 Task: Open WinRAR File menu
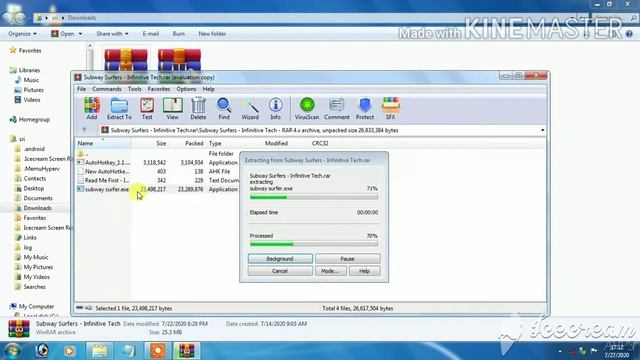pos(81,89)
